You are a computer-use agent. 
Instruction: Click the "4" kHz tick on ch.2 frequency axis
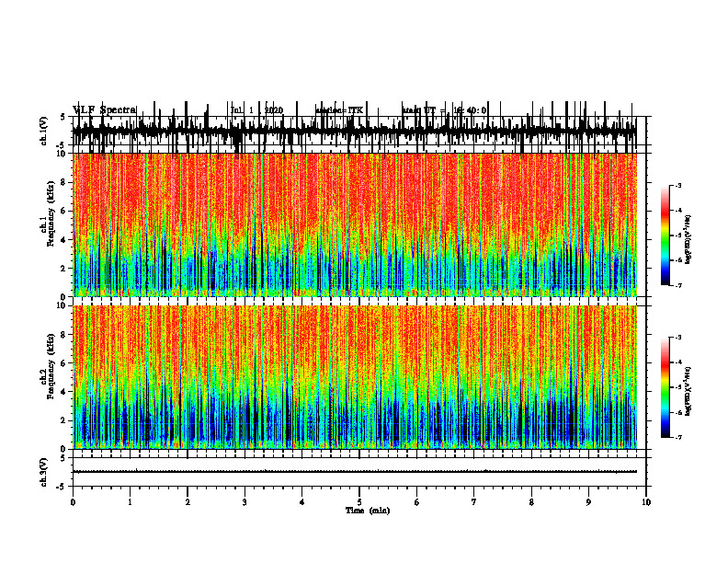click(x=64, y=392)
